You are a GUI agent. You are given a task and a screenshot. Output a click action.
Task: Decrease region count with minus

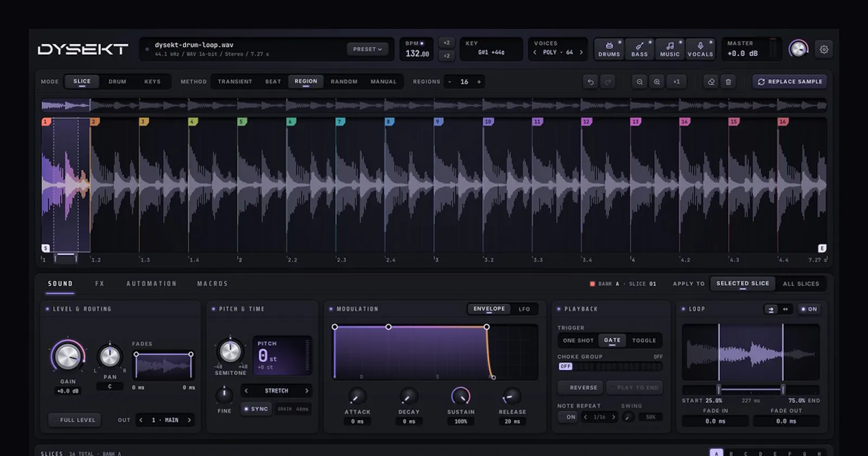point(450,82)
